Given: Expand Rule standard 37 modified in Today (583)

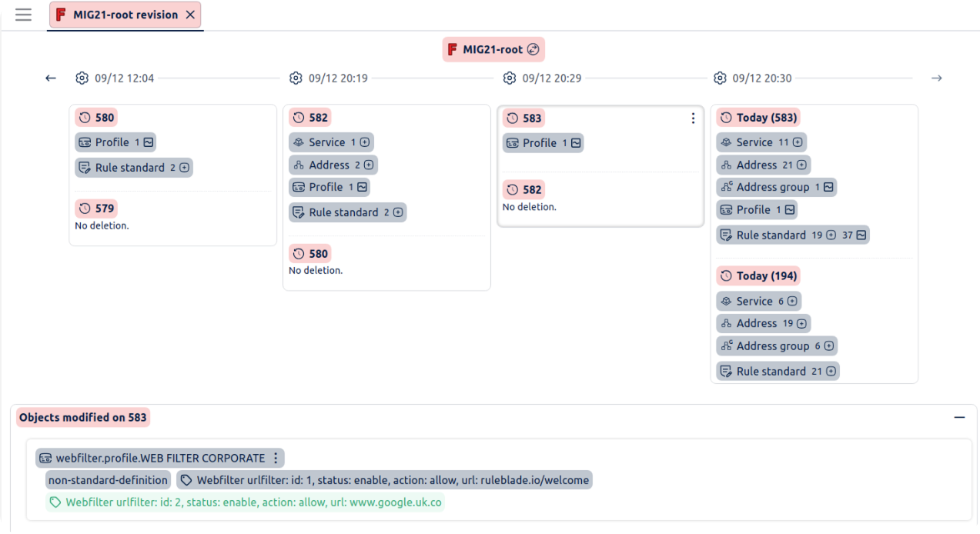Looking at the screenshot, I should [x=861, y=235].
